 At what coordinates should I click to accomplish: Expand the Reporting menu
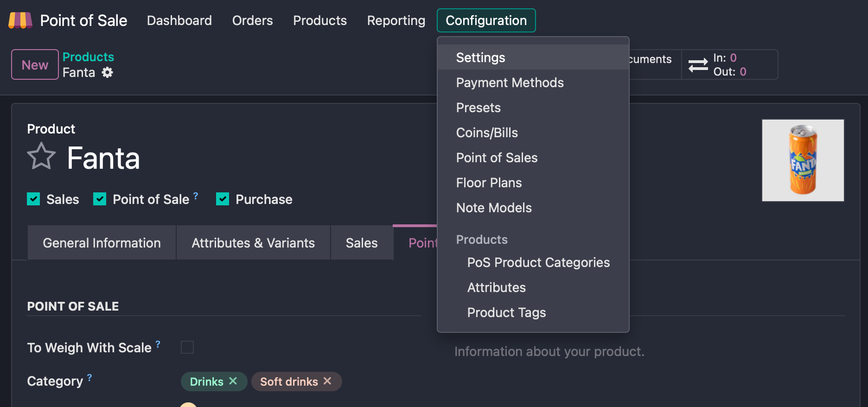tap(396, 20)
